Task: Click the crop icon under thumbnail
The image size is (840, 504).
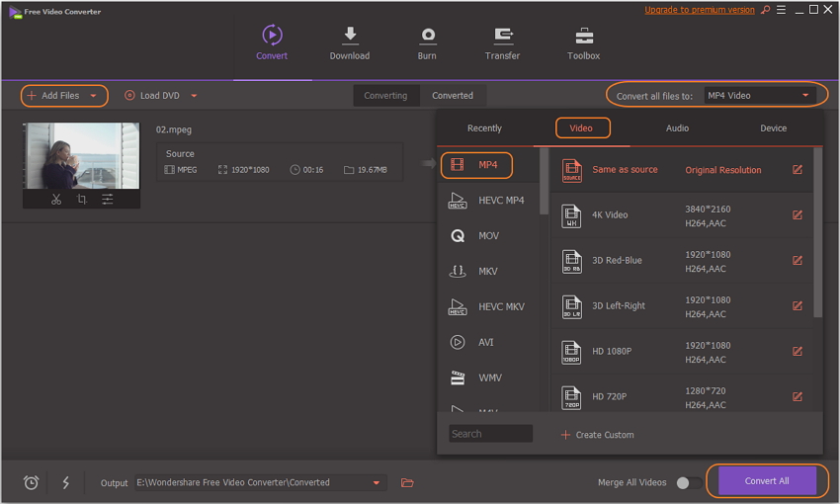Action: click(x=81, y=200)
